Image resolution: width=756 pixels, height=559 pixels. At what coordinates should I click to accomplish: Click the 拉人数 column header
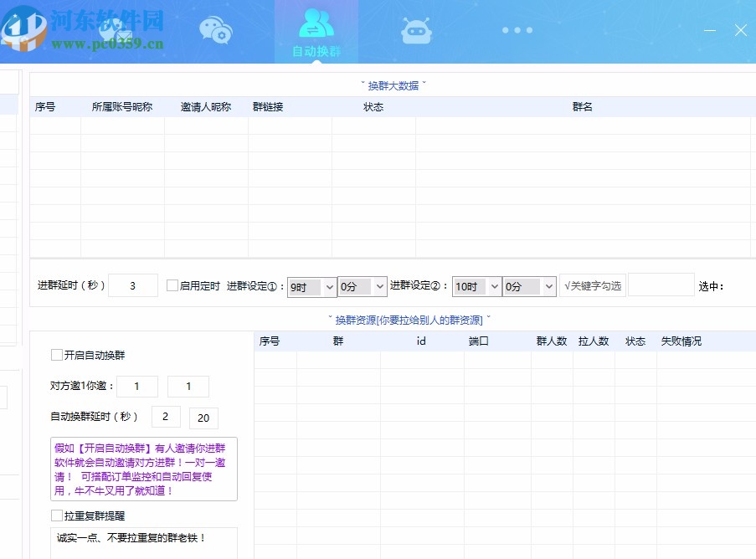pyautogui.click(x=594, y=341)
